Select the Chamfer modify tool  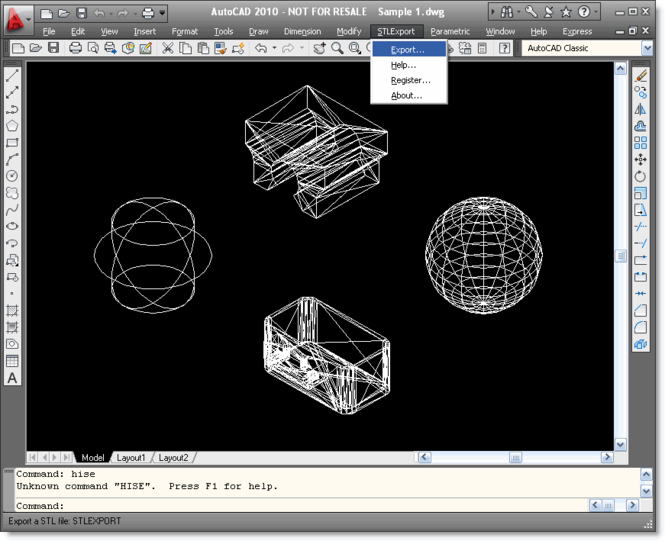pyautogui.click(x=640, y=311)
